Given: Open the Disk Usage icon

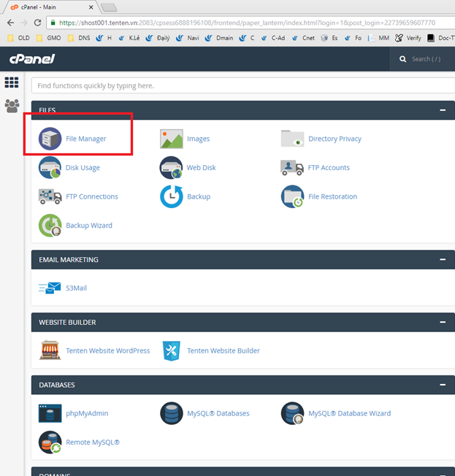Looking at the screenshot, I should click(x=50, y=168).
